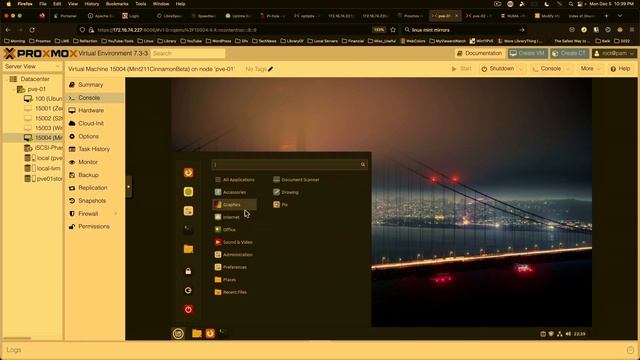Click the Linux Mint menu button on the panel

coord(178,333)
